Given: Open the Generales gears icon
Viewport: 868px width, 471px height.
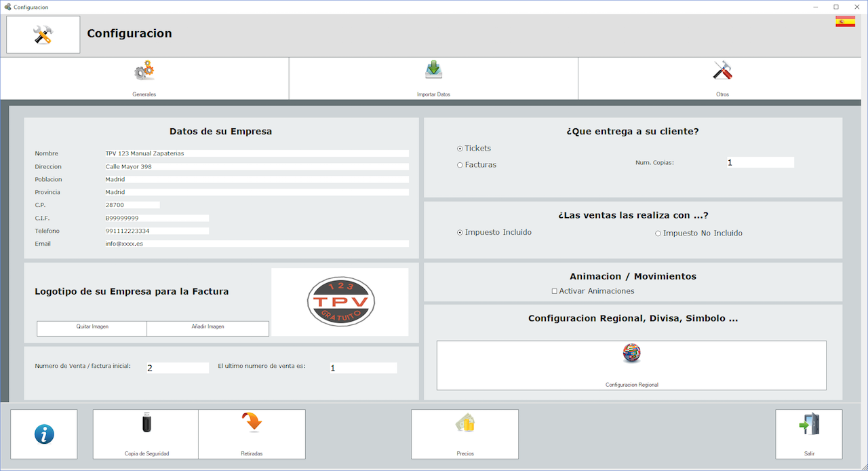Looking at the screenshot, I should (144, 71).
